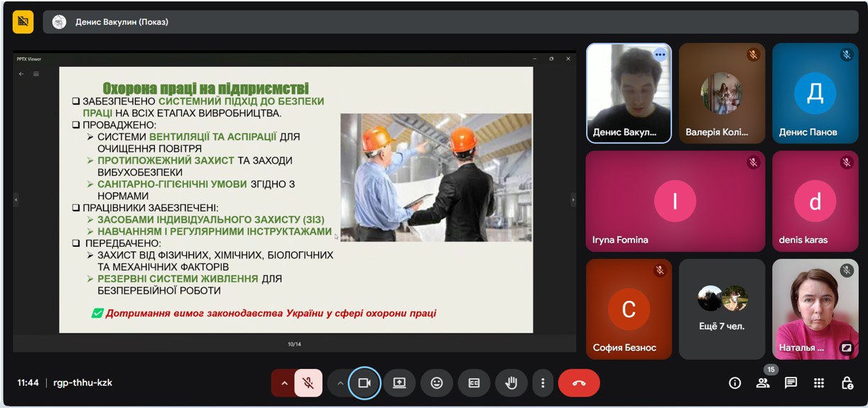The image size is (868, 408).
Task: Click the Денис Вакулин (Показ) presenter avatar
Action: [59, 22]
